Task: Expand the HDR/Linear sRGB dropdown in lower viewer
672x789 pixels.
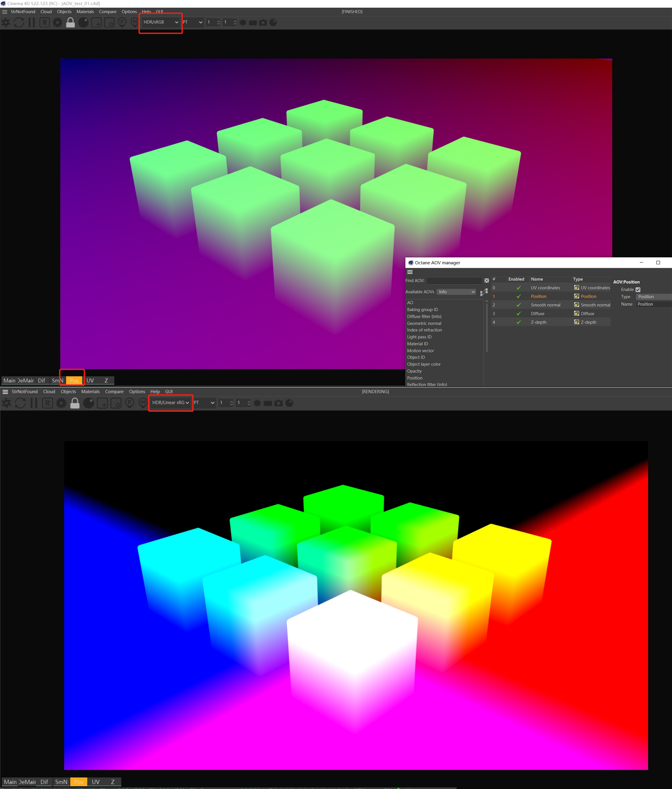Action: click(170, 403)
